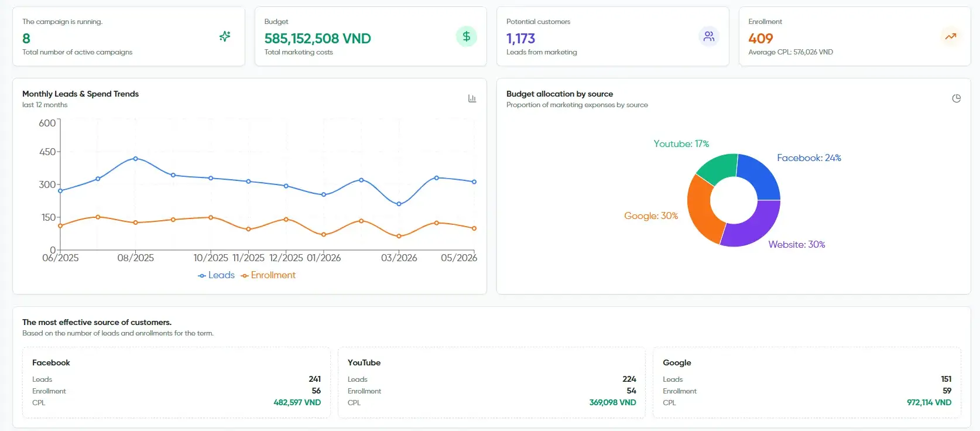Click the pie chart icon on Budget allocation panel
Image resolution: width=980 pixels, height=431 pixels.
956,98
